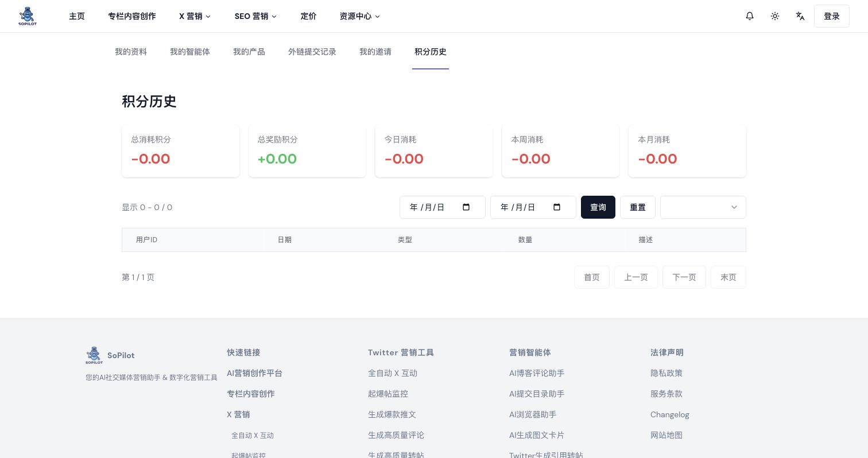Screen dimensions: 868x458
Task: Open the end date calendar picker icon
Action: 557,207
